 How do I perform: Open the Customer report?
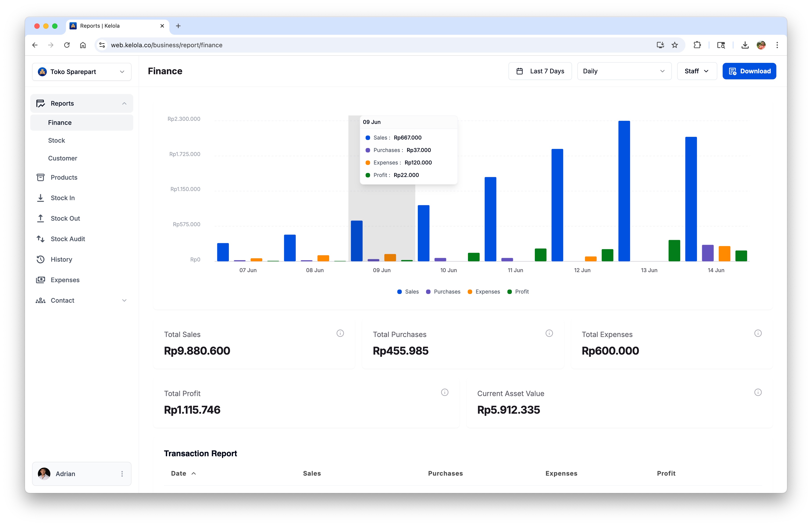(x=63, y=158)
